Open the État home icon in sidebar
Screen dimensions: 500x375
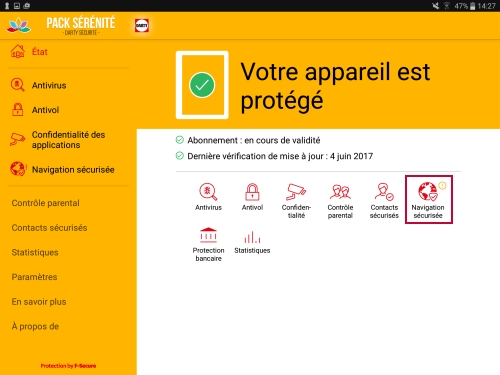coord(18,52)
